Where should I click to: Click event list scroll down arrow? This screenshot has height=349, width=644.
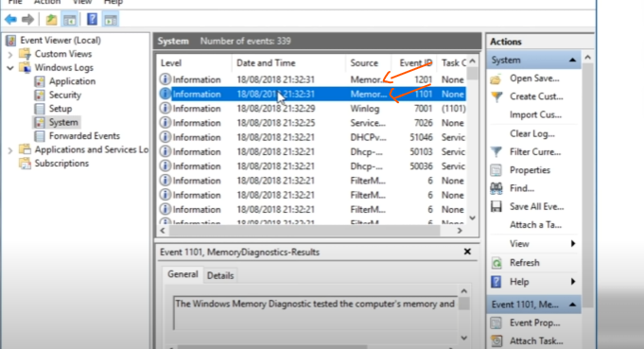pos(473,218)
